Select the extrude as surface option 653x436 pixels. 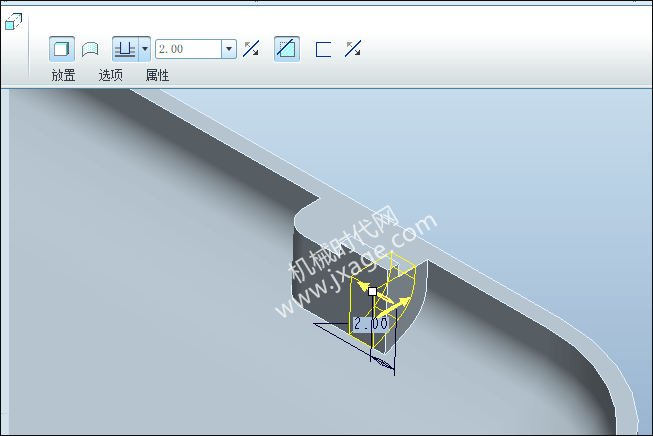pos(90,49)
